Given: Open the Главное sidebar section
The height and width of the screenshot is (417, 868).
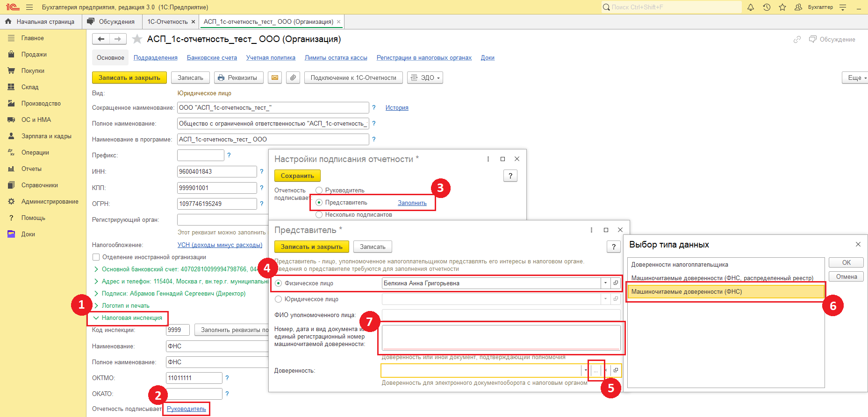Looking at the screenshot, I should [32, 38].
